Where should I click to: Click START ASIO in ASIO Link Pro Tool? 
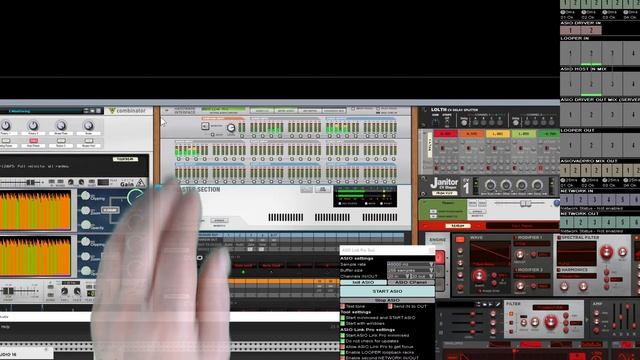tap(387, 291)
